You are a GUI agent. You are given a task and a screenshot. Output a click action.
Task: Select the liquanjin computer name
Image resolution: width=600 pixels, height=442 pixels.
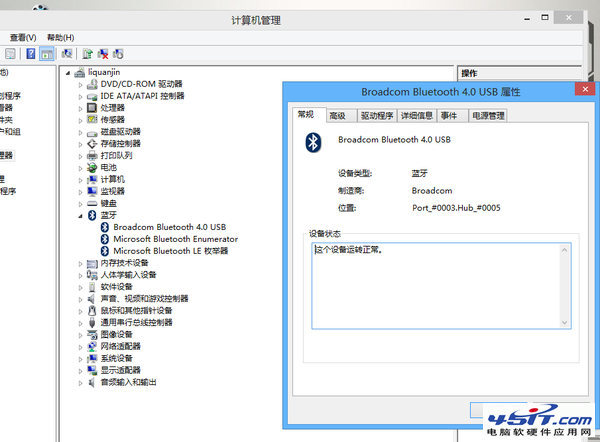pyautogui.click(x=104, y=72)
